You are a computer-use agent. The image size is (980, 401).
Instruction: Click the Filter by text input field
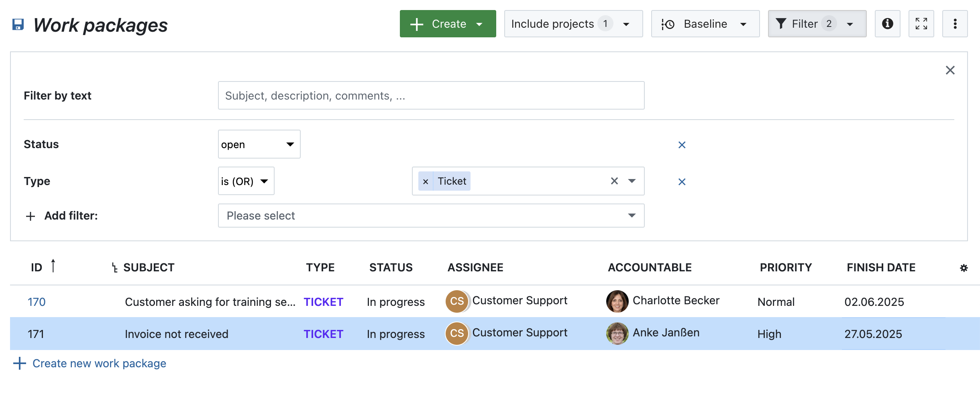pos(431,96)
